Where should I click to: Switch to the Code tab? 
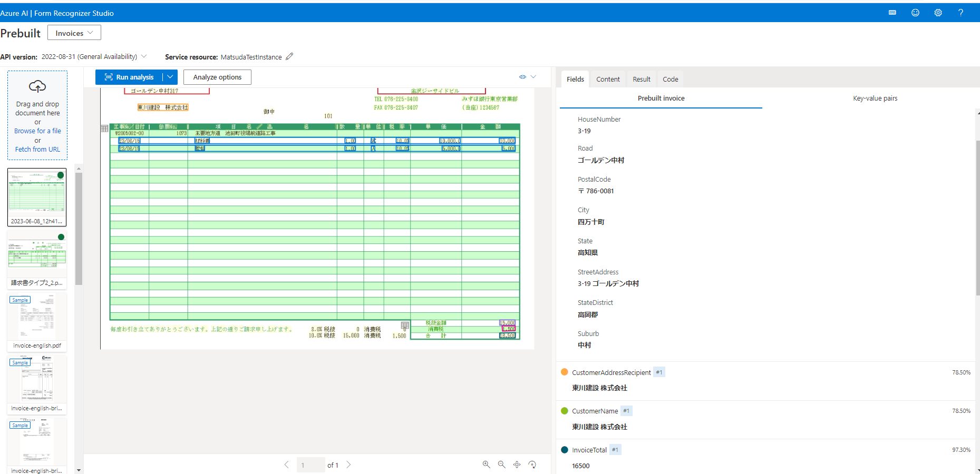coord(671,79)
